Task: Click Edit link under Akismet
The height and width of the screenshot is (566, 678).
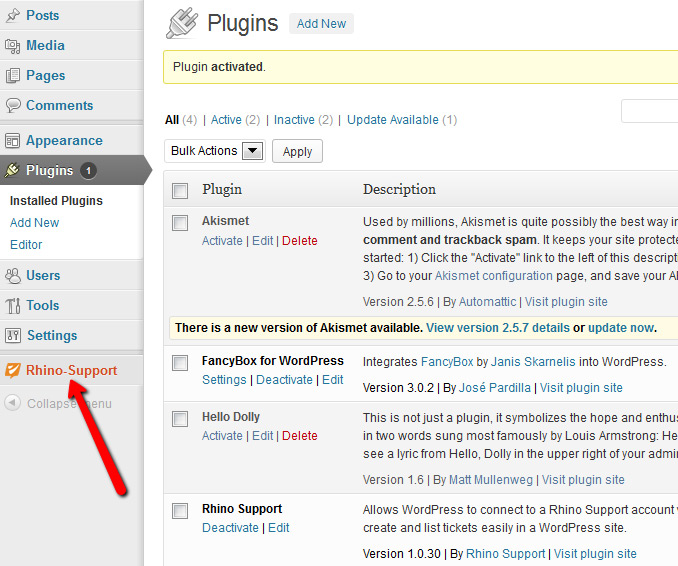Action: tap(262, 240)
